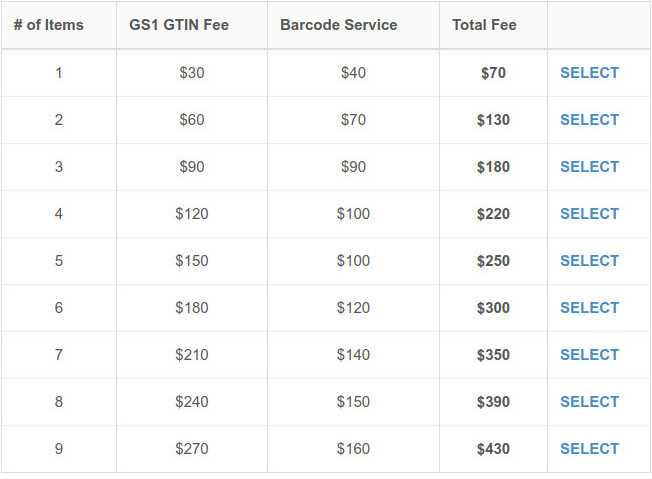Select the 5 items $250 plan

tap(589, 261)
